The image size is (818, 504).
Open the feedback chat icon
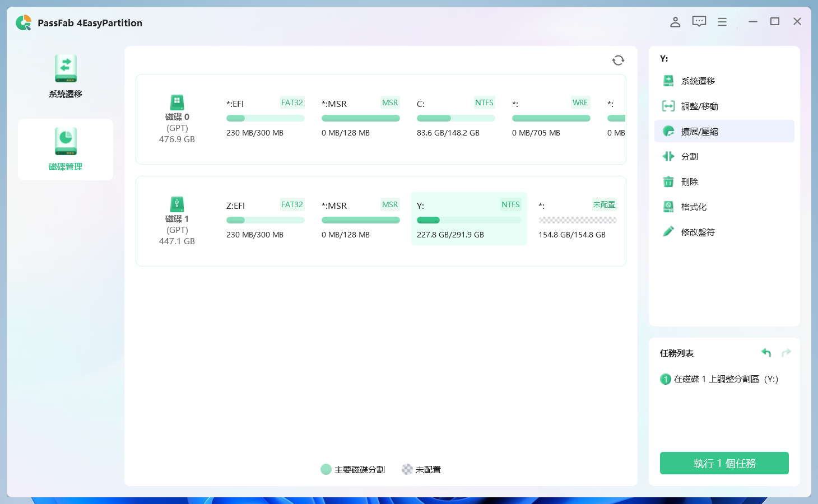tap(699, 22)
